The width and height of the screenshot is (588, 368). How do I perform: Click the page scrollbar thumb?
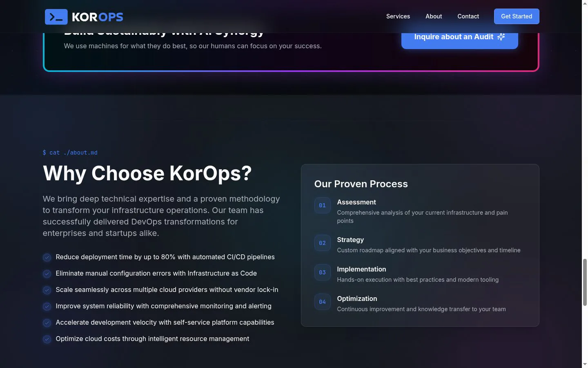pos(585,282)
